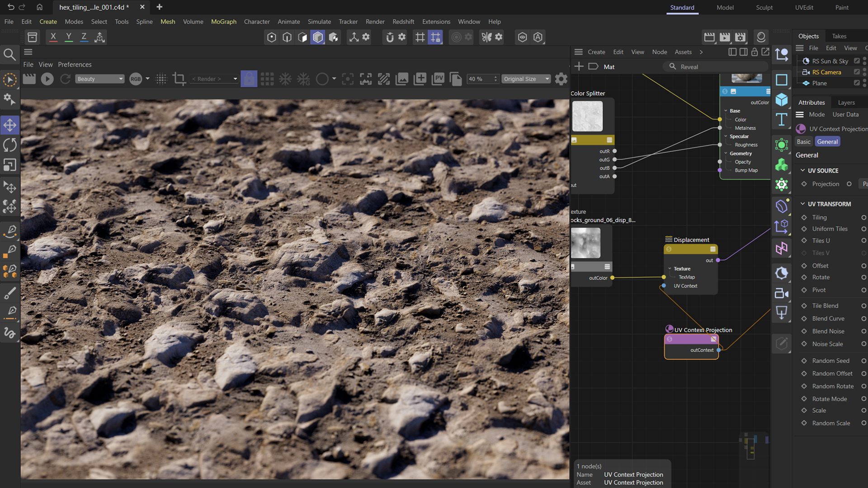Type in the Reveal search field
The width and height of the screenshot is (868, 488).
(714, 66)
